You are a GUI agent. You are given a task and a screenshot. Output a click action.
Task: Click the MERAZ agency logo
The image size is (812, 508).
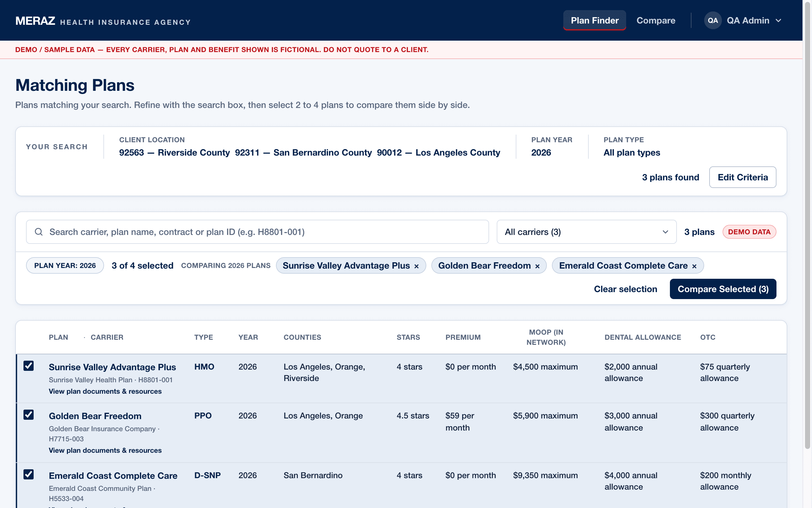(x=103, y=21)
